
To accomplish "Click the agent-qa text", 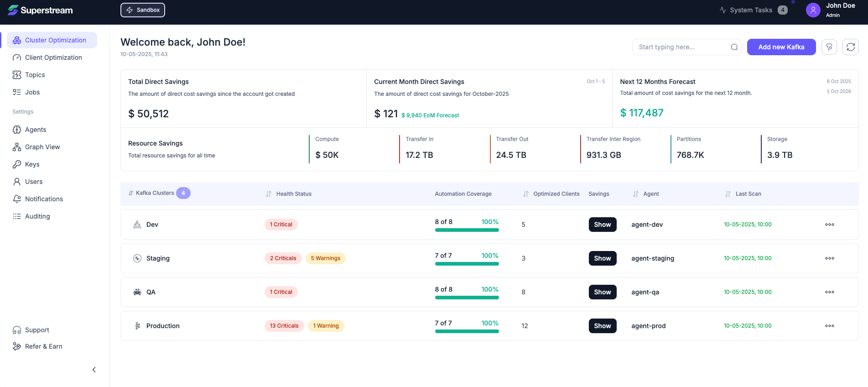I will [645, 292].
